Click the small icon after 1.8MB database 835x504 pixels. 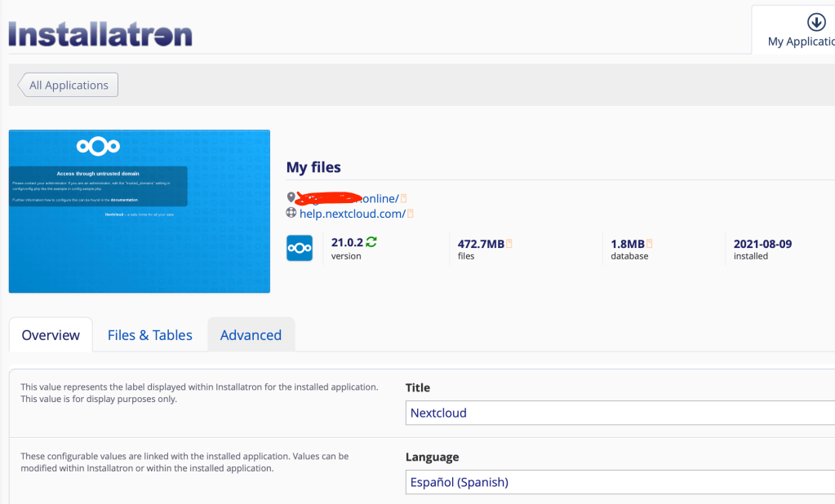point(650,243)
